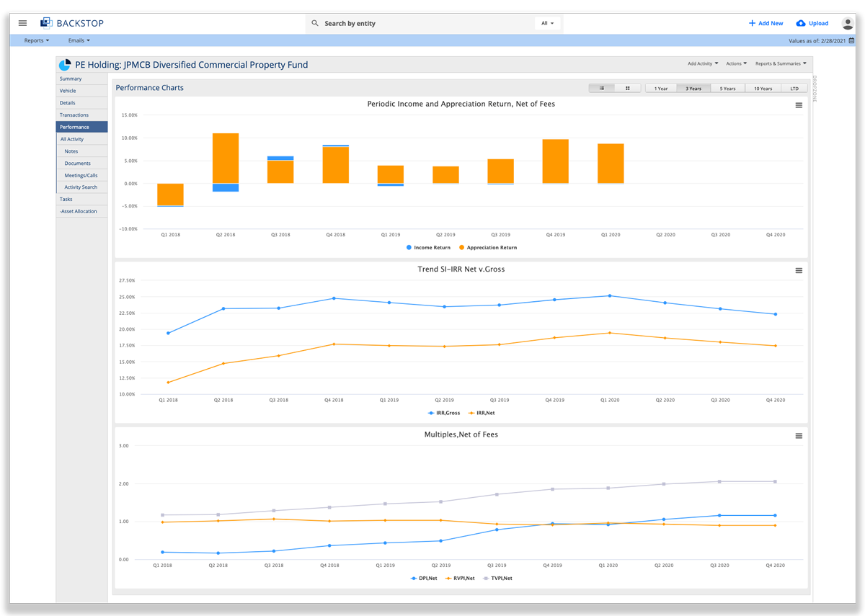Open All Activity in the sidebar
865x616 pixels.
(81, 139)
